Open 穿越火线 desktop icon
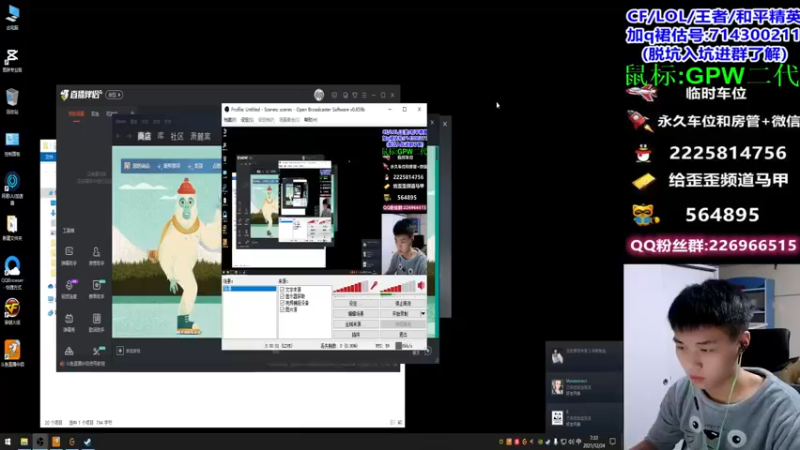The image size is (800, 450). (x=12, y=311)
